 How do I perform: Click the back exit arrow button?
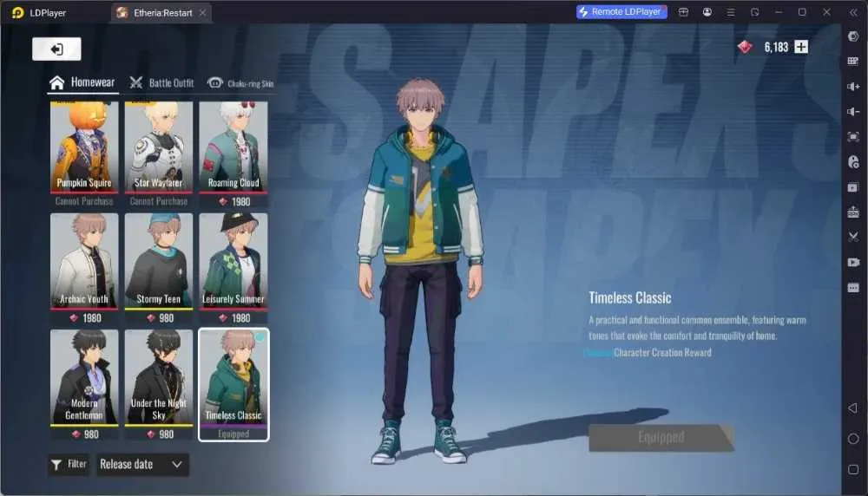(x=56, y=49)
